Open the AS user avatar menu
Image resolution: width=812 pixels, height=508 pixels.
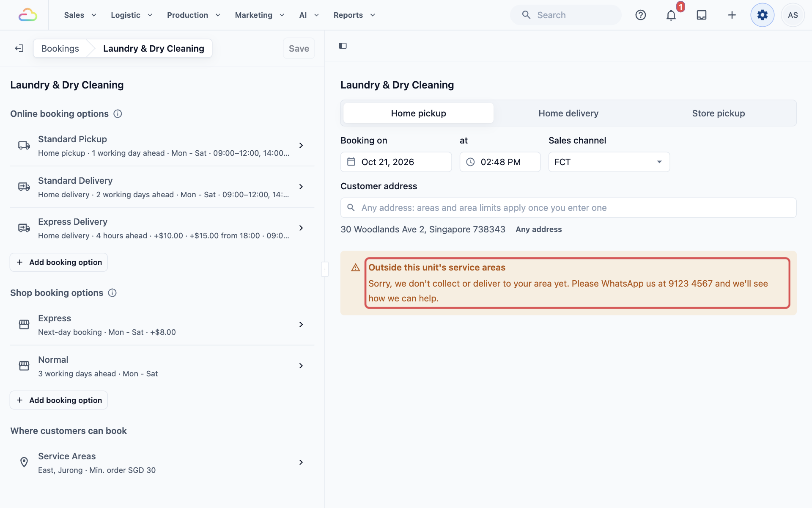coord(793,15)
